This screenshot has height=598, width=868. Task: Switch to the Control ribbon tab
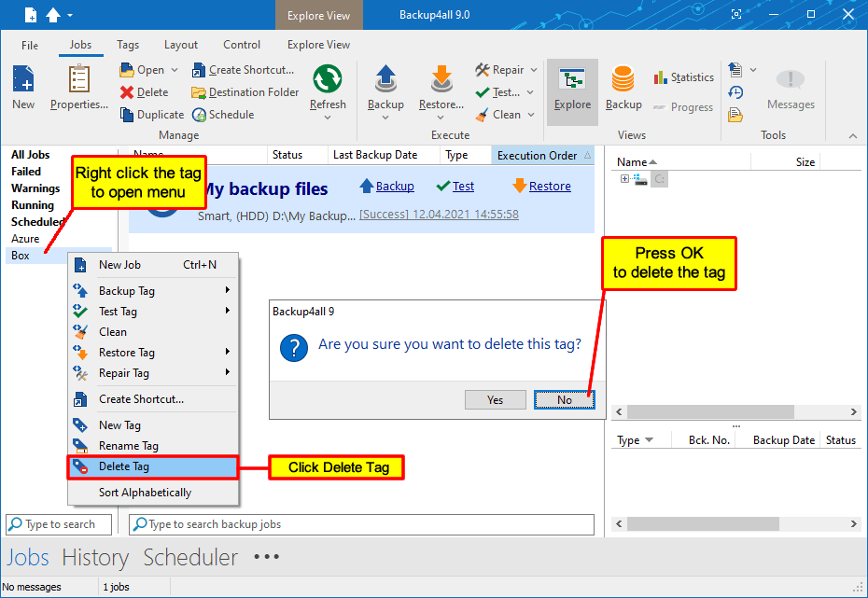242,45
